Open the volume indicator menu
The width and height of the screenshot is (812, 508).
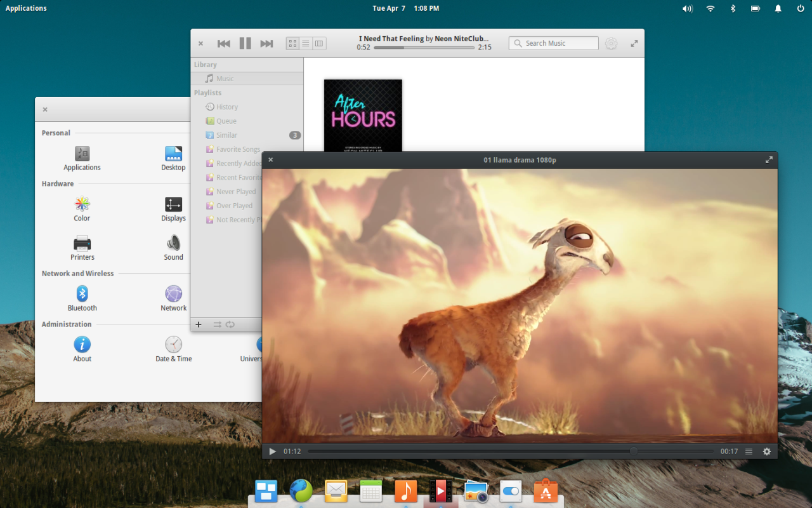[687, 8]
